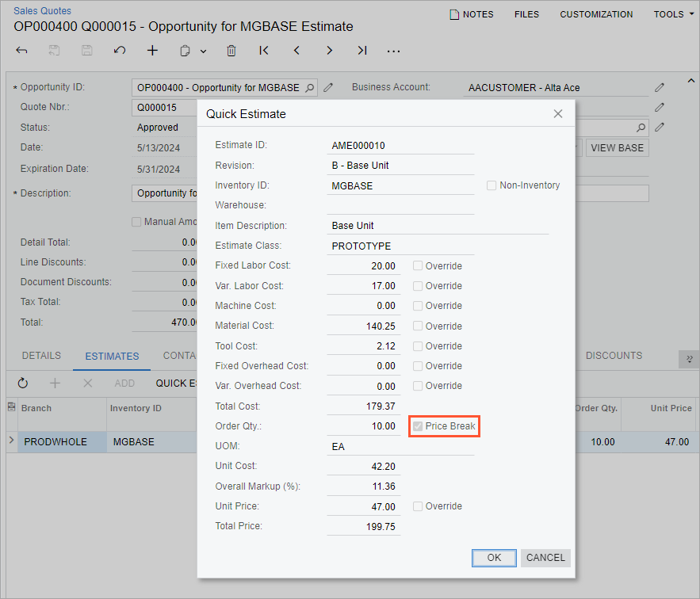This screenshot has height=599, width=700.
Task: Jump to last record icon
Action: coord(361,51)
